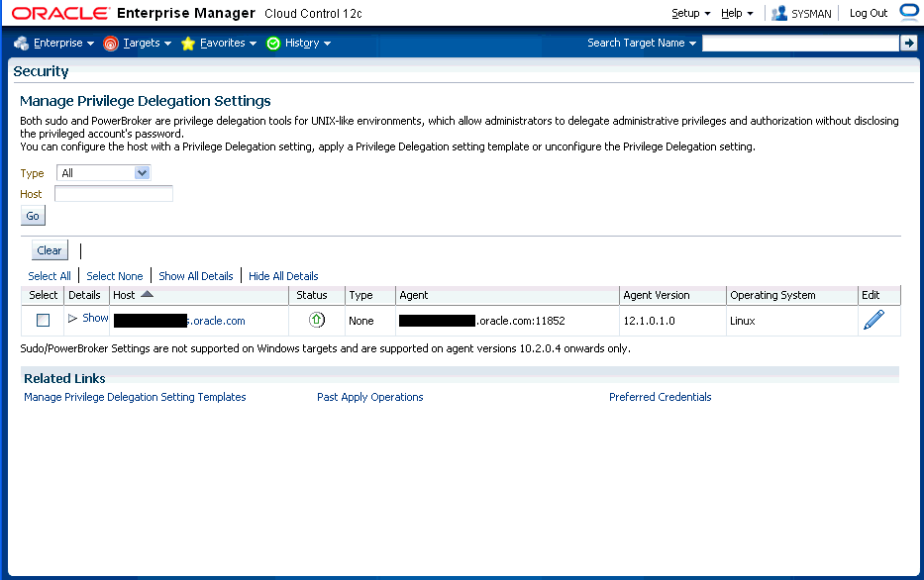Screen dimensions: 924x580
Task: Click Hide All Details link
Action: point(283,276)
